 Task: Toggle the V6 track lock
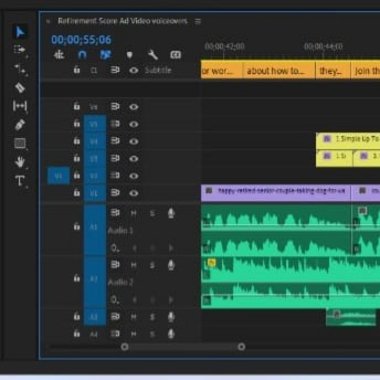pyautogui.click(x=77, y=106)
